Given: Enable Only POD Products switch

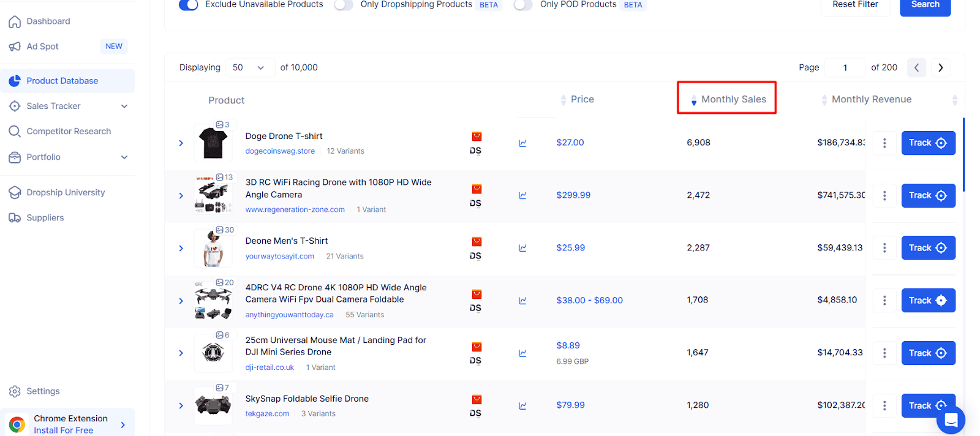Looking at the screenshot, I should [523, 5].
